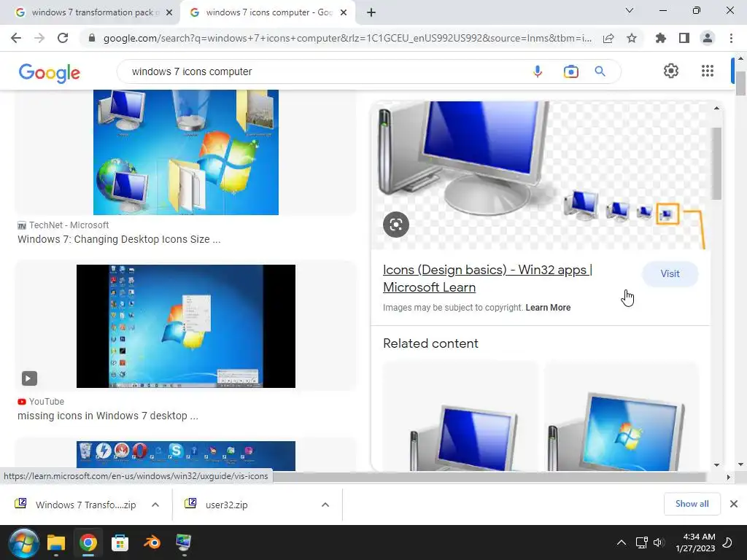Click the browser forward arrow

click(39, 38)
